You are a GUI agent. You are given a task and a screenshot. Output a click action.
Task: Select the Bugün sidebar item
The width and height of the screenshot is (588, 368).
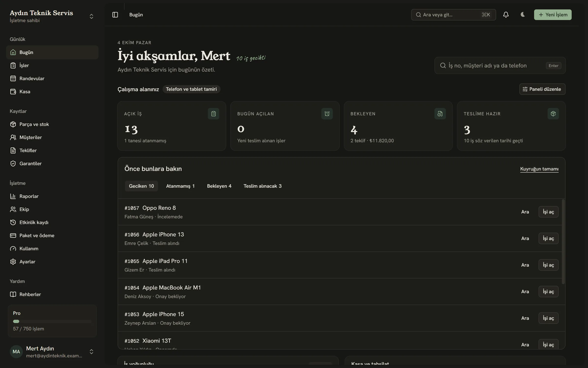point(52,52)
